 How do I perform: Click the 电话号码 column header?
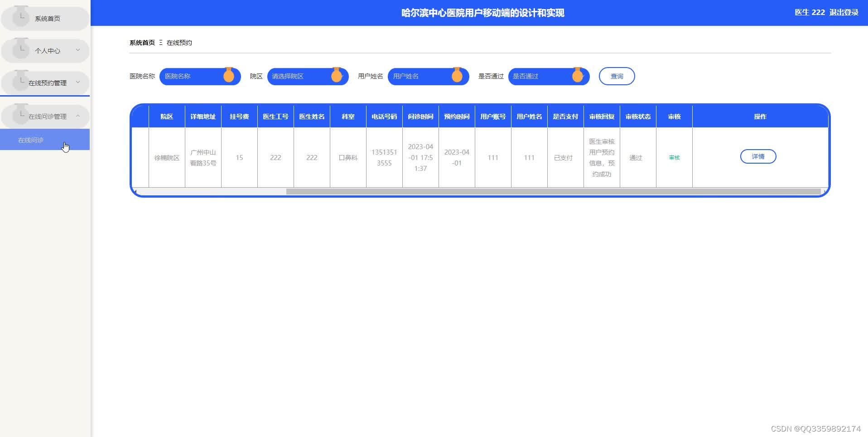[384, 117]
